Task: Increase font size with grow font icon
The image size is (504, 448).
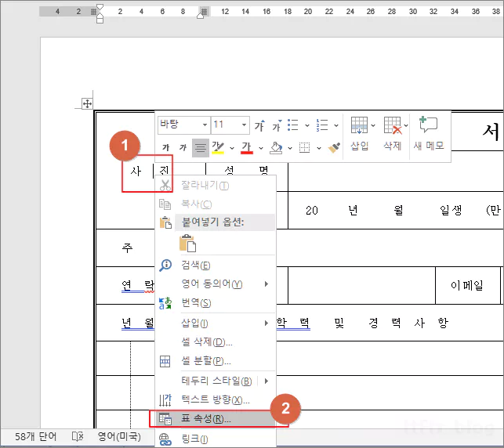Action: coord(259,125)
